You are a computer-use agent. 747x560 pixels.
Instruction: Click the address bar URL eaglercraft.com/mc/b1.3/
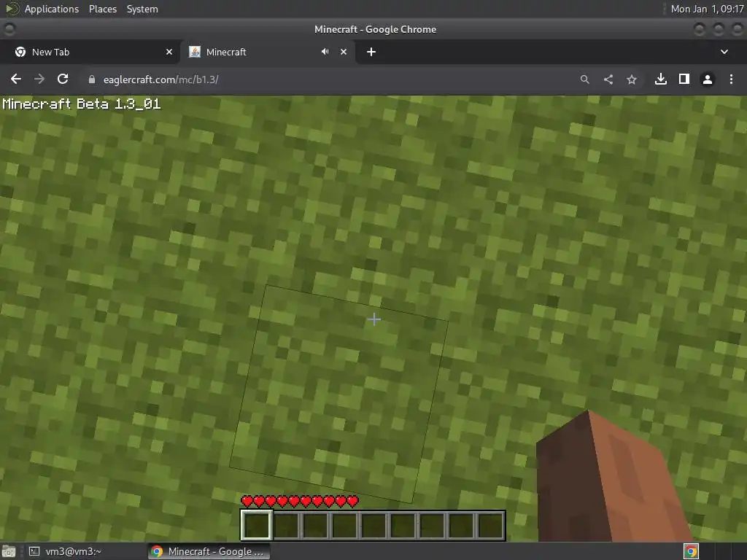click(x=161, y=79)
